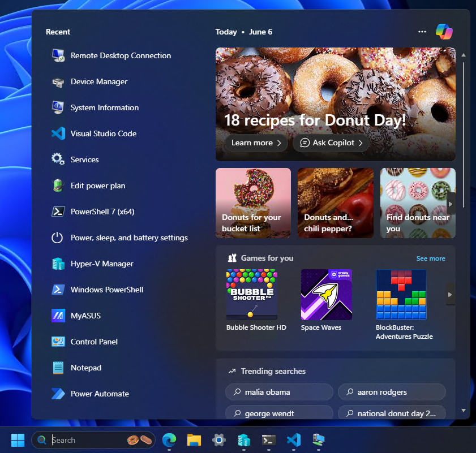Open the Edit power plan battery icon

[58, 185]
